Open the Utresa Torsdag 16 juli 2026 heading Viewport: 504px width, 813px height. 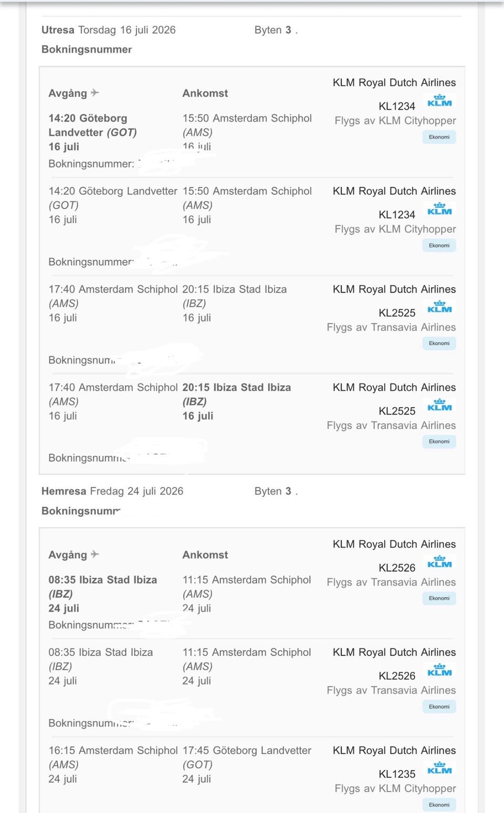click(109, 30)
